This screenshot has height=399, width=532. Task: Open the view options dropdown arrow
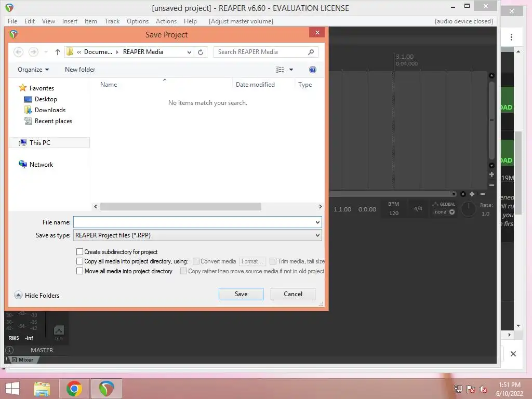(x=291, y=70)
